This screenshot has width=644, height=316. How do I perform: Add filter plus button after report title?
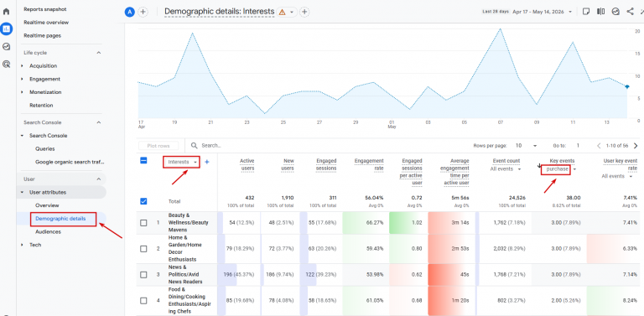[304, 12]
